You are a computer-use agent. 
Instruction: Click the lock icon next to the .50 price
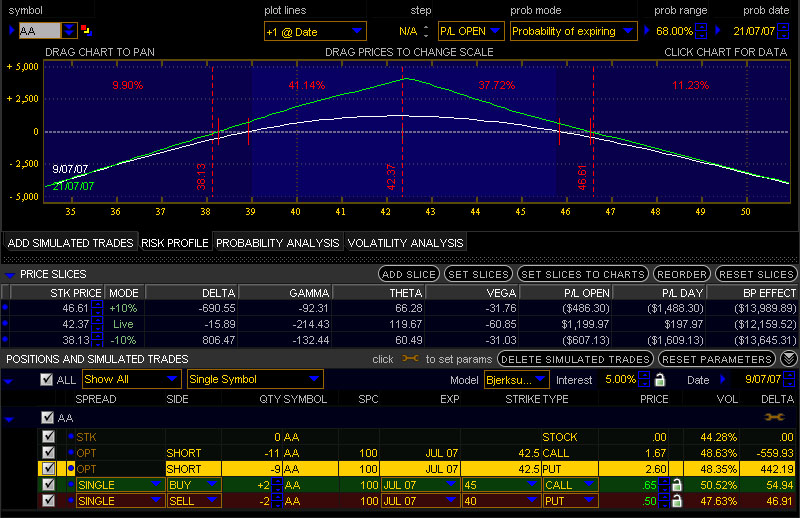[677, 501]
